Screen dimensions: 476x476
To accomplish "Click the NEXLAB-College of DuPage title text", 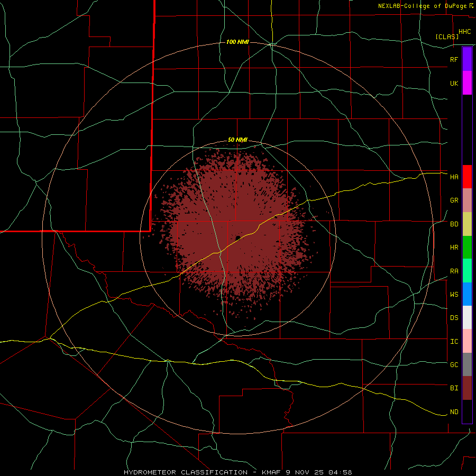I will [x=422, y=6].
